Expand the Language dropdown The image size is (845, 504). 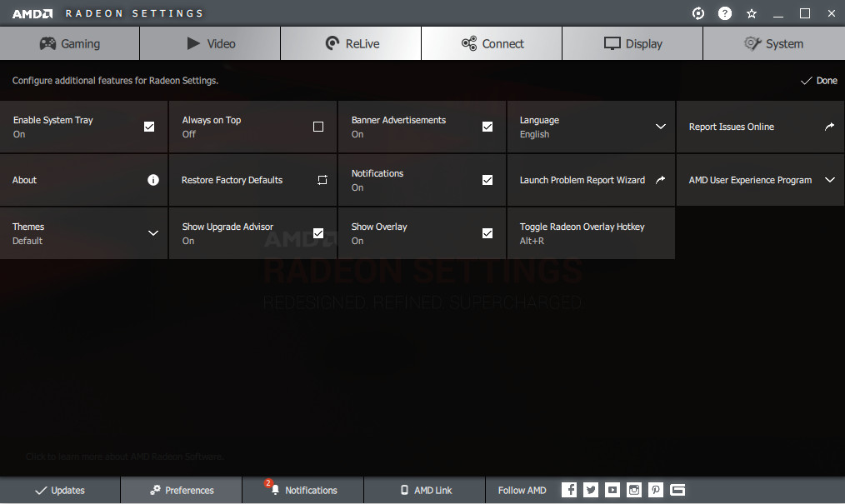(661, 127)
